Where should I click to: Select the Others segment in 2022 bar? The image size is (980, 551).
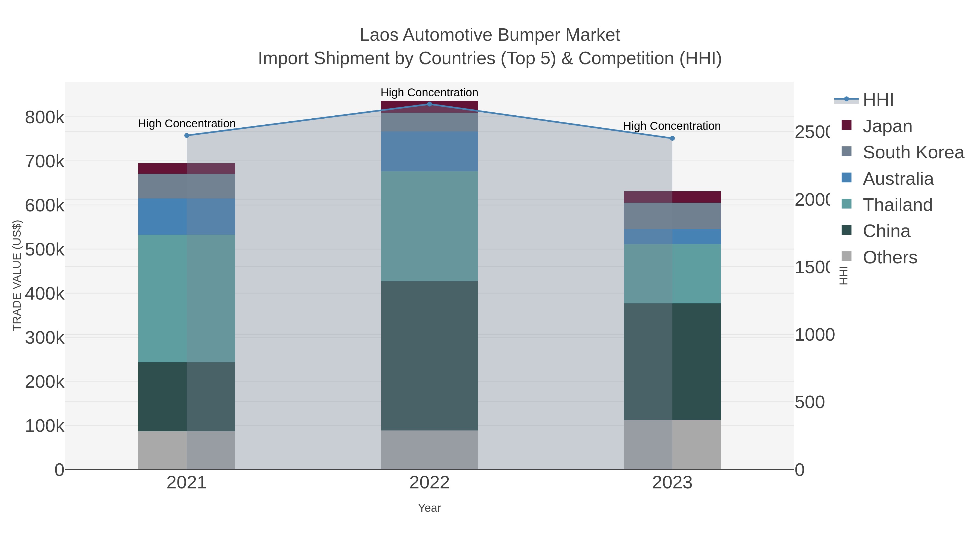[x=430, y=450]
